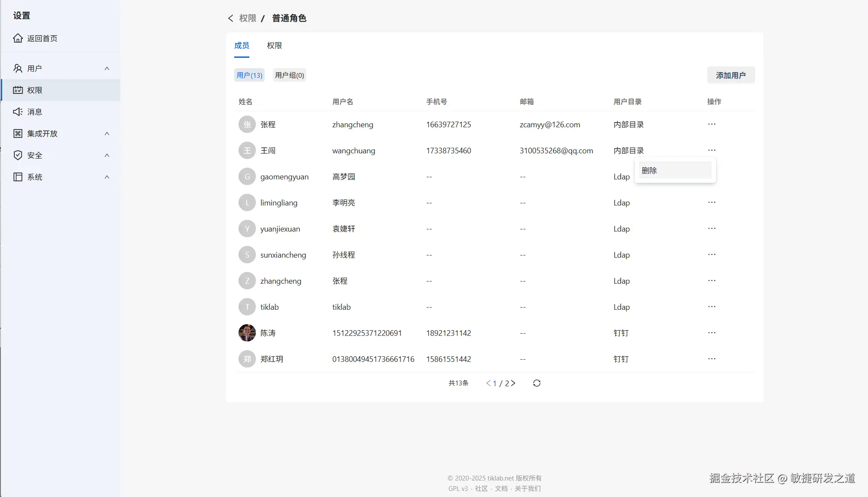
Task: Switch to the 权限 tab
Action: tap(274, 46)
